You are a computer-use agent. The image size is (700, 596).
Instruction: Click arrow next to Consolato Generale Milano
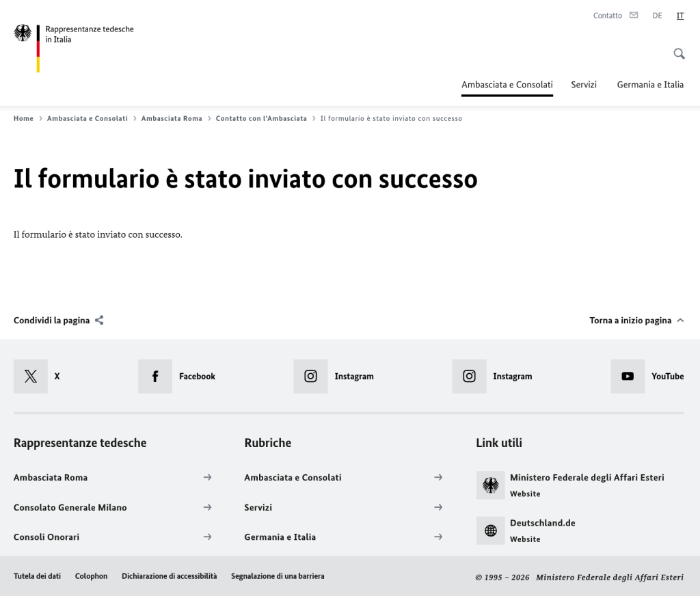(x=207, y=507)
